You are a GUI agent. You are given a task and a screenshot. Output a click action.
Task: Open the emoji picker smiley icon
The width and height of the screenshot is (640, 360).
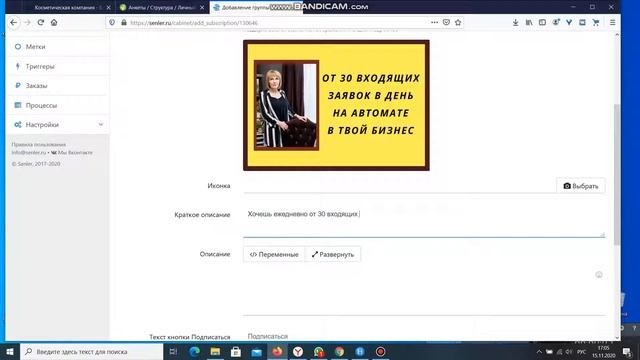pyautogui.click(x=599, y=275)
